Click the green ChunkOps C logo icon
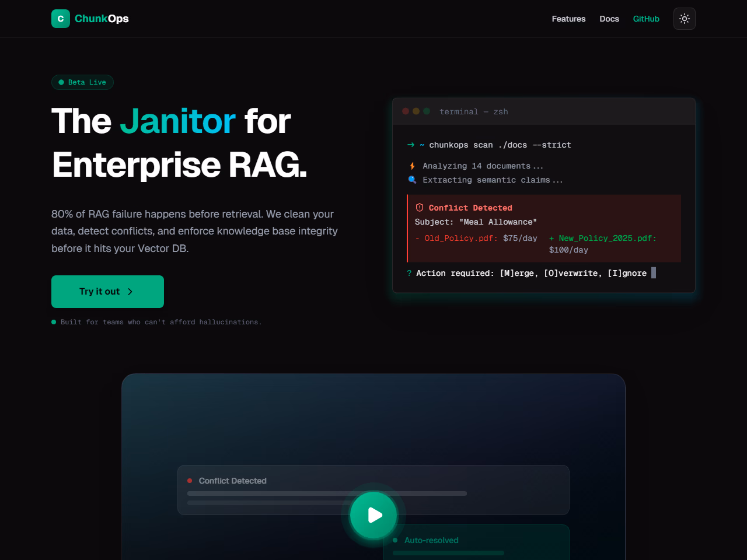Viewport: 747px width, 560px height. (x=61, y=19)
